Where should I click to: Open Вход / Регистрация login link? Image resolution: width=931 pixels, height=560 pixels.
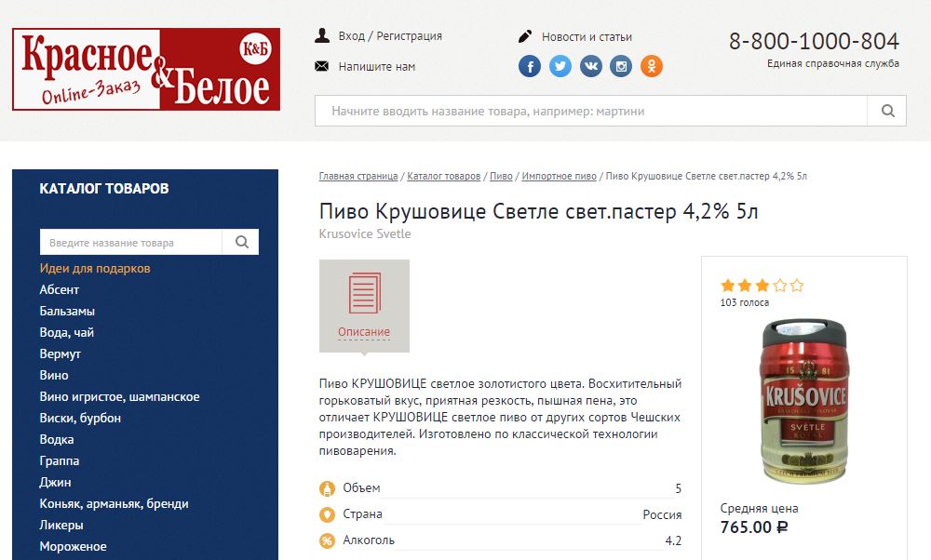[x=379, y=36]
